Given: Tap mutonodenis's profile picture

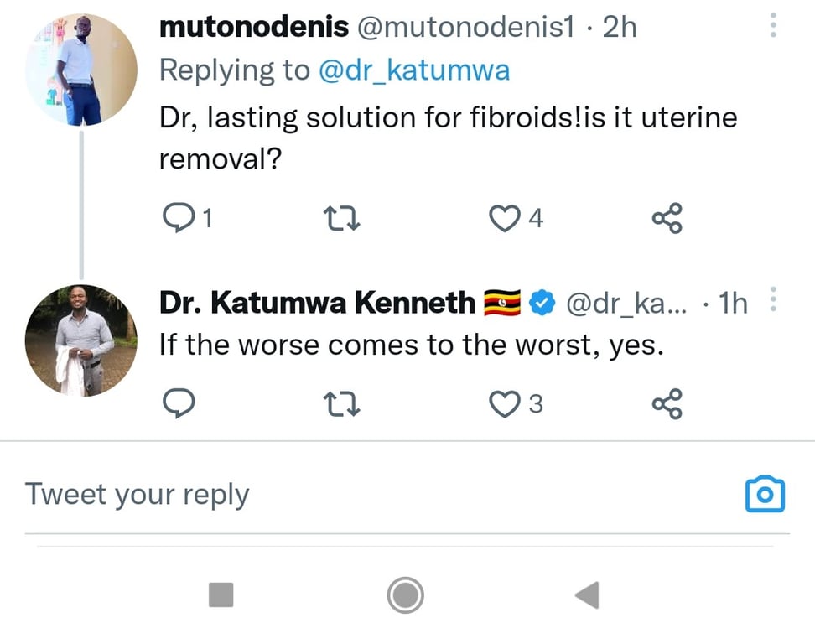Looking at the screenshot, I should click(80, 70).
